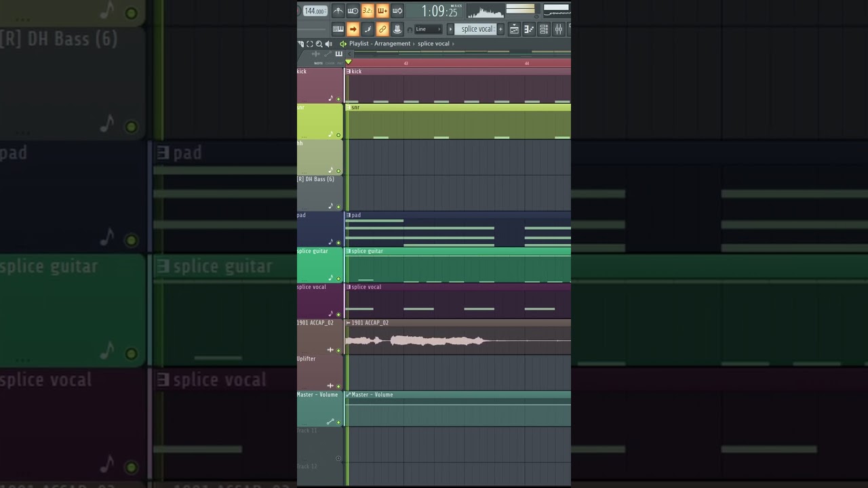Click the playlist select bracket tool
868x488 pixels.
coord(310,44)
